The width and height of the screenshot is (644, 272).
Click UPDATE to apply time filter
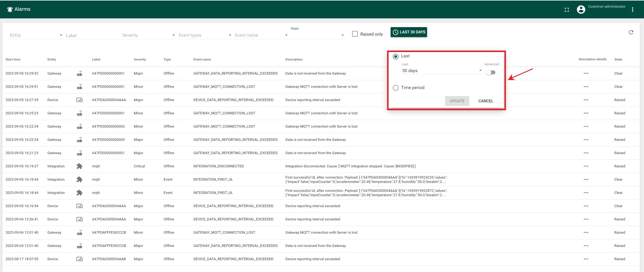(x=457, y=101)
